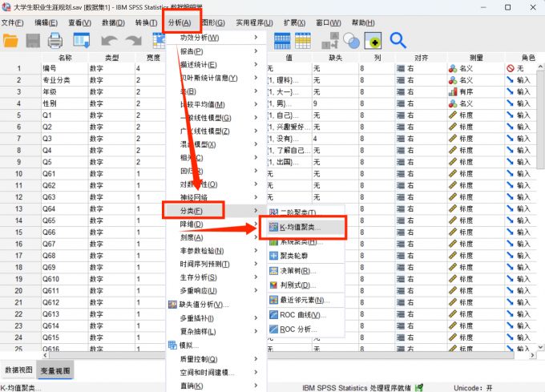This screenshot has width=545, height=392.
Task: Click the scale ruler icon in Q1 row
Action: [453, 115]
